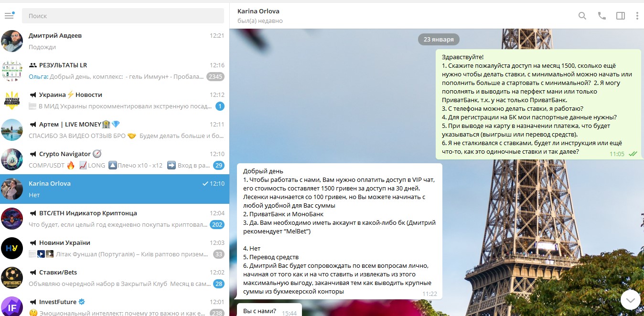This screenshot has width=644, height=316.
Task: Open the Артем | LIVE MONEY channel
Action: click(x=115, y=130)
